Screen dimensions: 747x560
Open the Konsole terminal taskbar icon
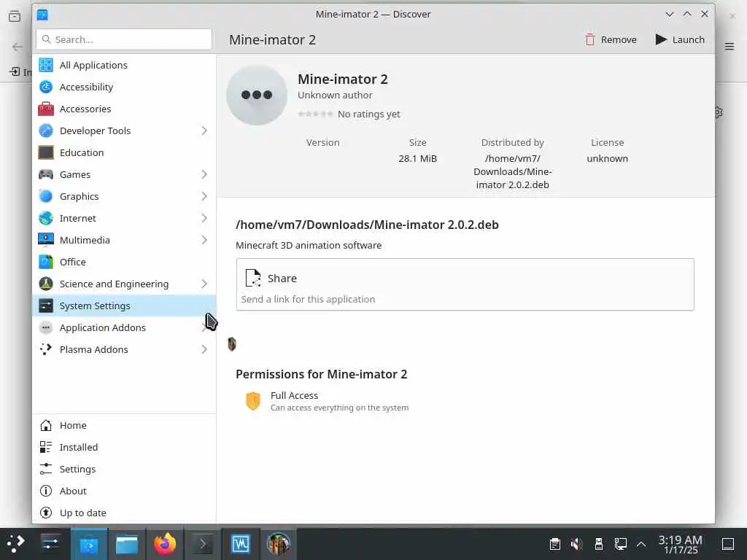click(x=203, y=544)
